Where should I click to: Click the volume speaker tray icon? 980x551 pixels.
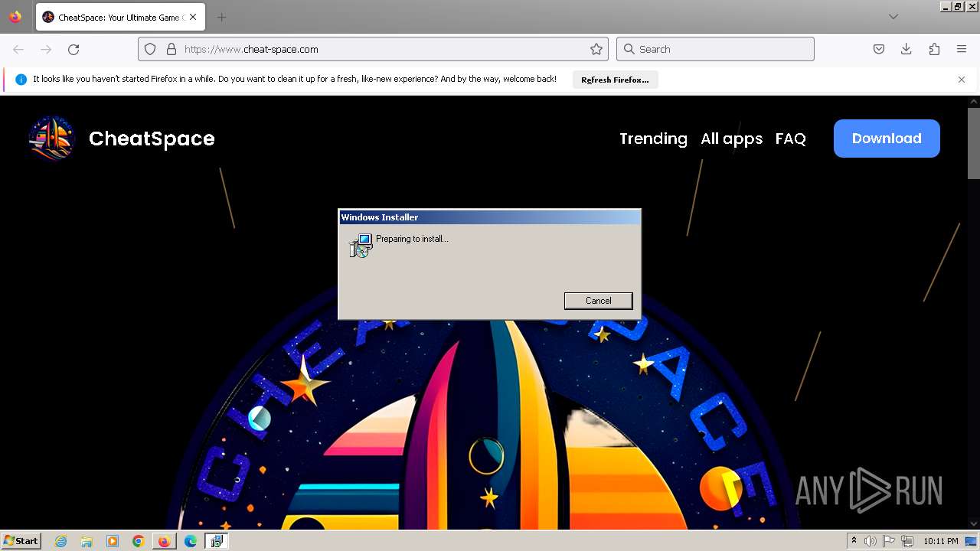click(x=871, y=541)
